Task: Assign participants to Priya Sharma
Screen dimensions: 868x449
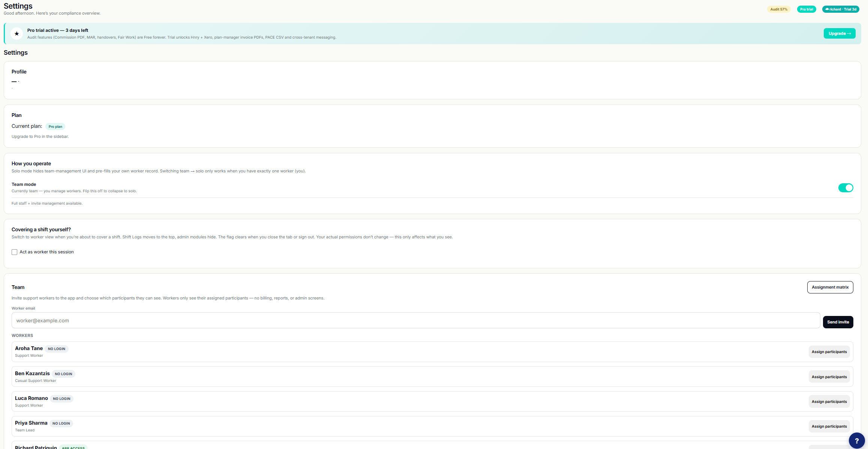Action: click(x=829, y=427)
